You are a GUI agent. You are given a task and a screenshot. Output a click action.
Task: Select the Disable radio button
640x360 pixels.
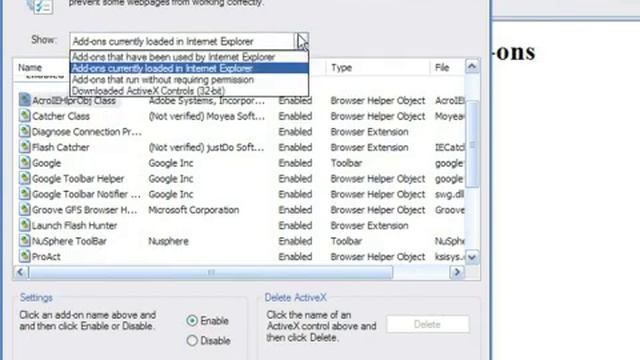(x=192, y=340)
